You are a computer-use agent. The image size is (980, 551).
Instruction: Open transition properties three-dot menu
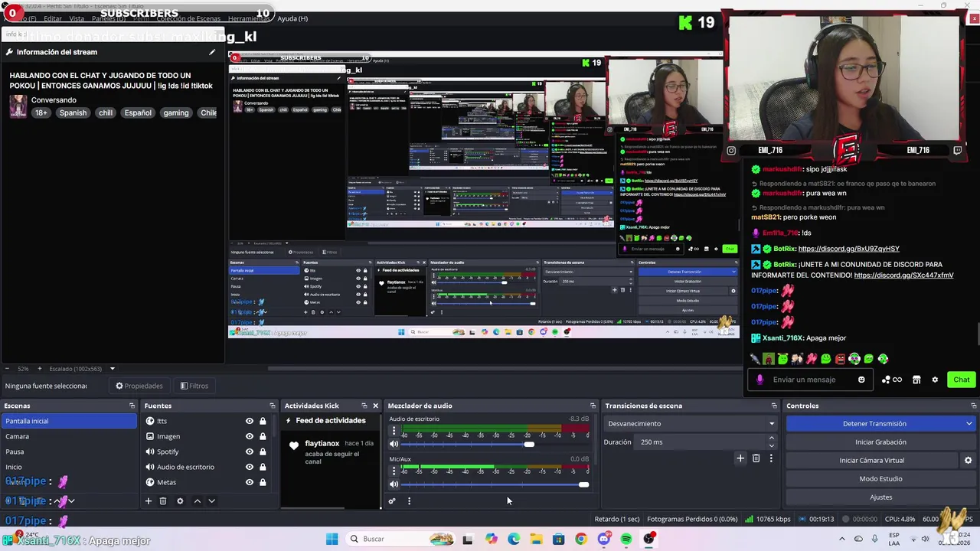point(771,458)
